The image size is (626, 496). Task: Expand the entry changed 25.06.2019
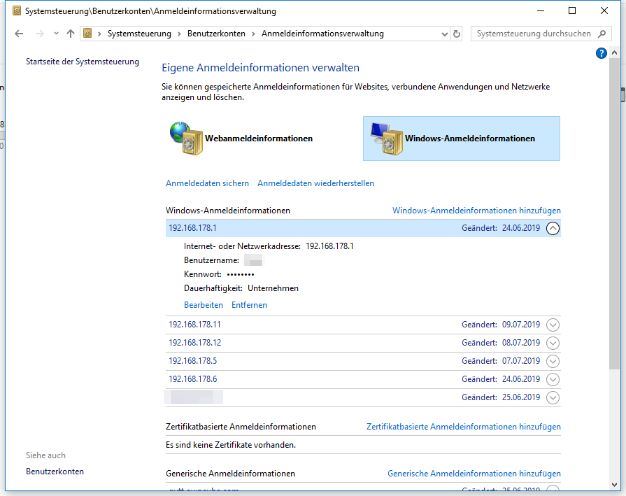pyautogui.click(x=553, y=397)
